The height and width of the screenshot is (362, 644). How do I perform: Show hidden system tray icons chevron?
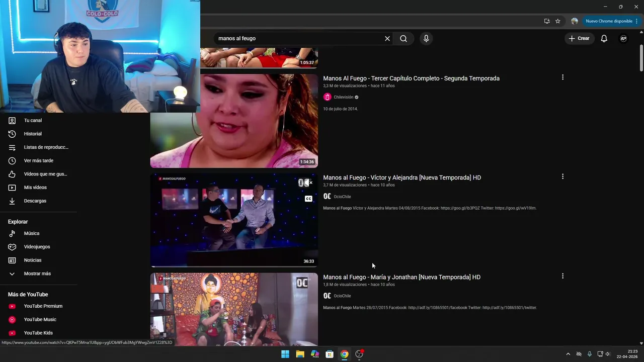coord(568,354)
